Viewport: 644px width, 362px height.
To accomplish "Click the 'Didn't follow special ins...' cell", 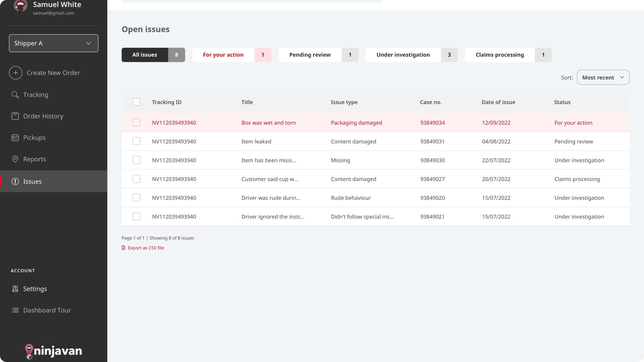I will pos(362,216).
